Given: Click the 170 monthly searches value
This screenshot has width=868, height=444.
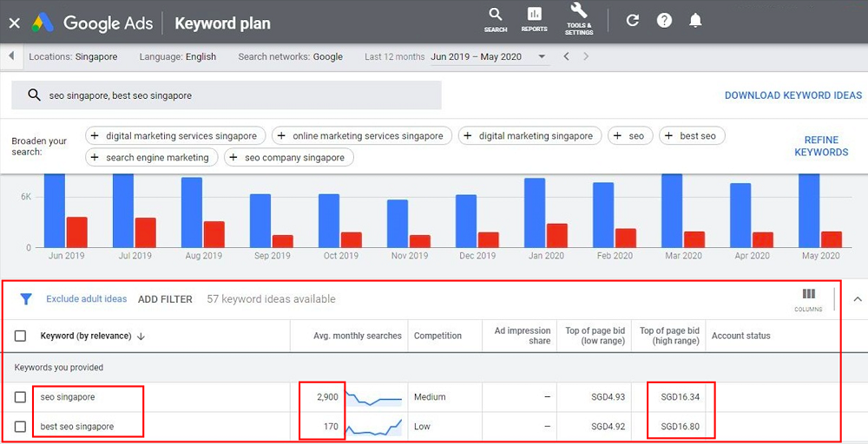Looking at the screenshot, I should pyautogui.click(x=331, y=427).
